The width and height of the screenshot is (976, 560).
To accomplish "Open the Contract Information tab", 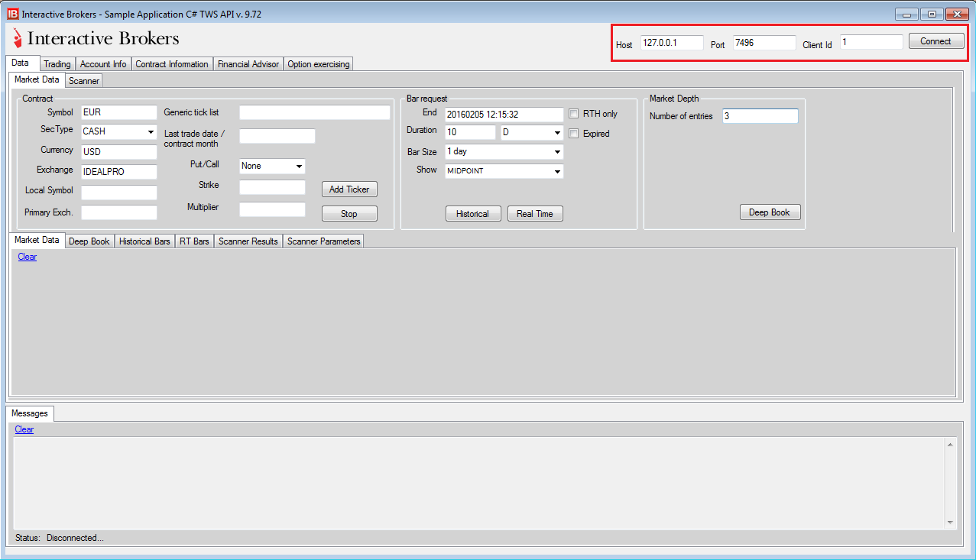I will (x=172, y=64).
